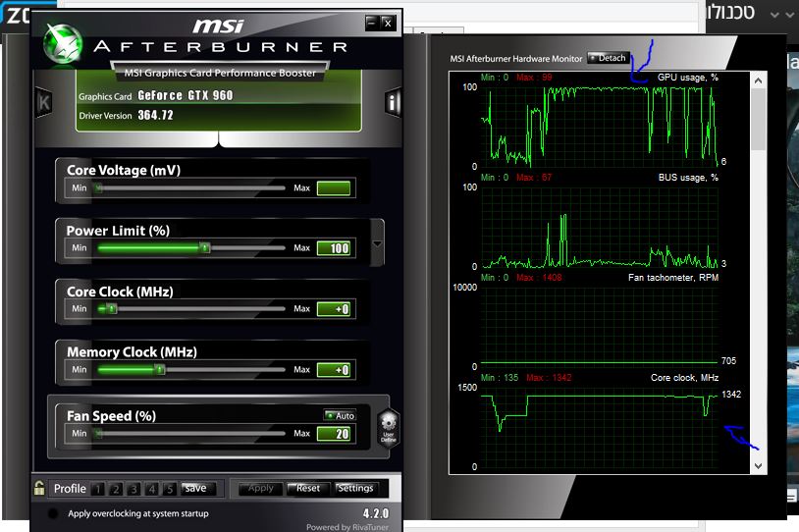Click 'MSI Afterburner Hardware Monitor' title

[x=515, y=59]
